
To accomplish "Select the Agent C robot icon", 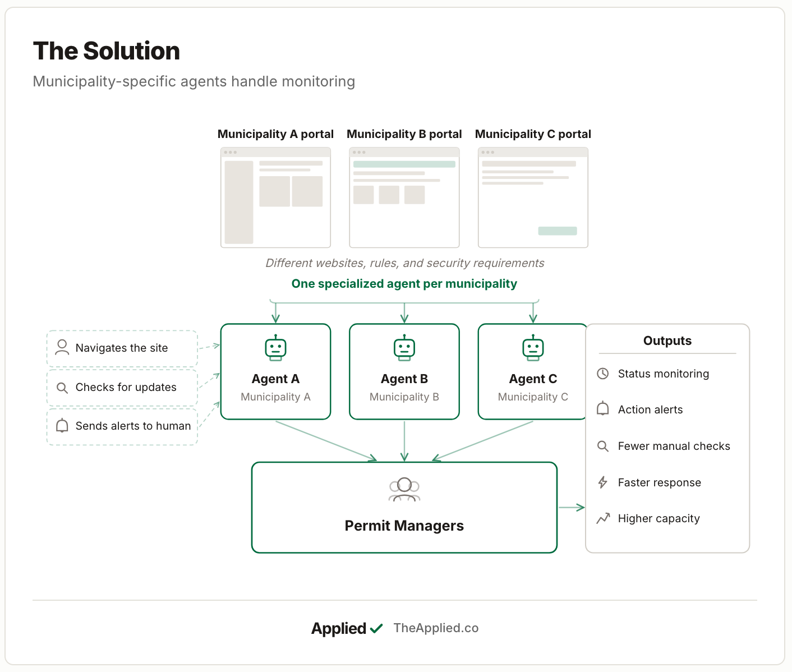I will [x=533, y=348].
